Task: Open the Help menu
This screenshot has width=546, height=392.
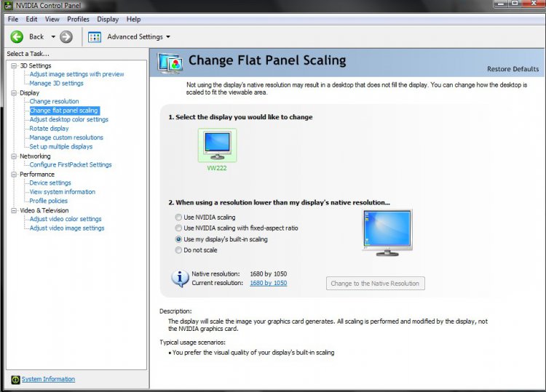Action: tap(133, 19)
